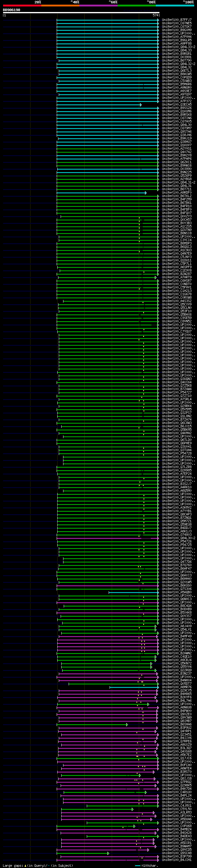Select the UniRef100_Q54LV1 label

177,630
